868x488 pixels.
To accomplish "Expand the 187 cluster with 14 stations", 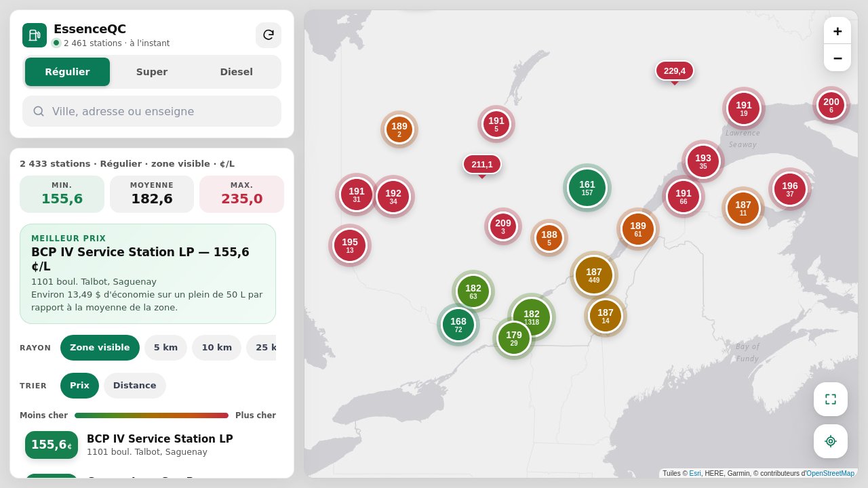I will coord(606,316).
